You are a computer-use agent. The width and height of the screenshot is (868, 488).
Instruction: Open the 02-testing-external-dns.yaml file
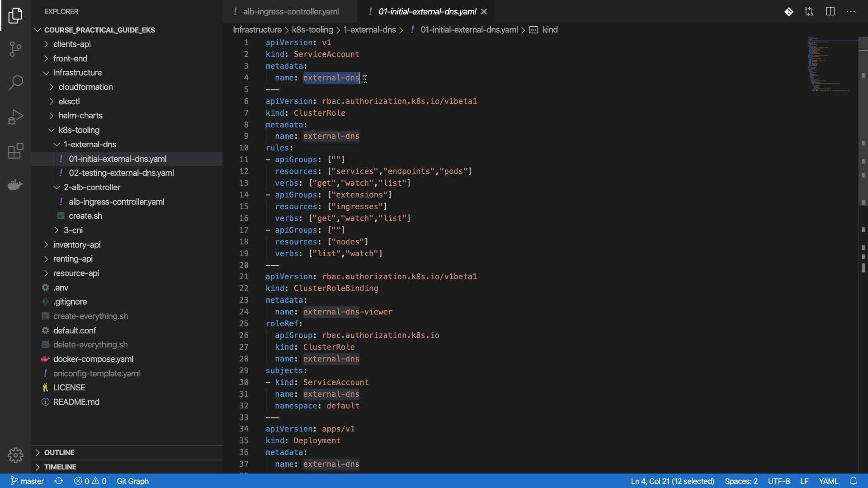pyautogui.click(x=121, y=173)
